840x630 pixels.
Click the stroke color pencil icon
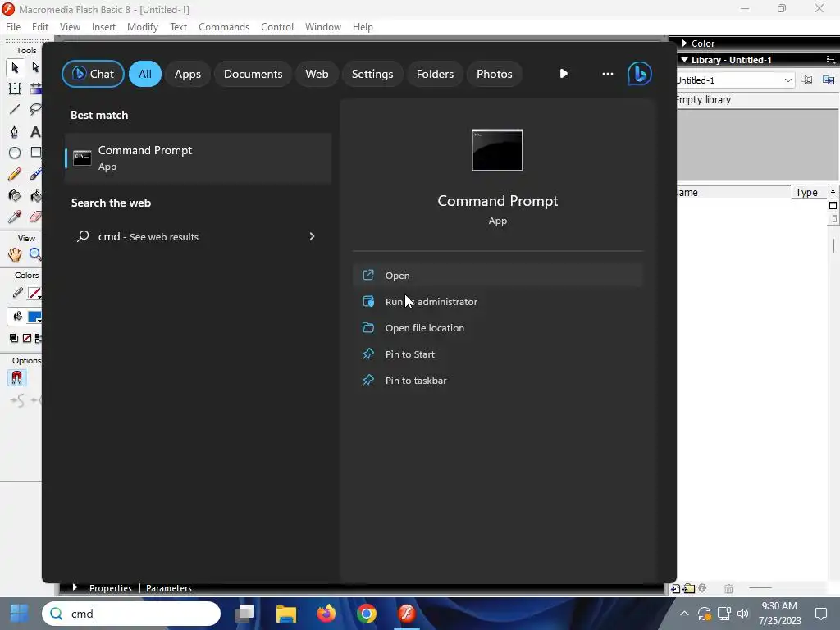coord(17,293)
